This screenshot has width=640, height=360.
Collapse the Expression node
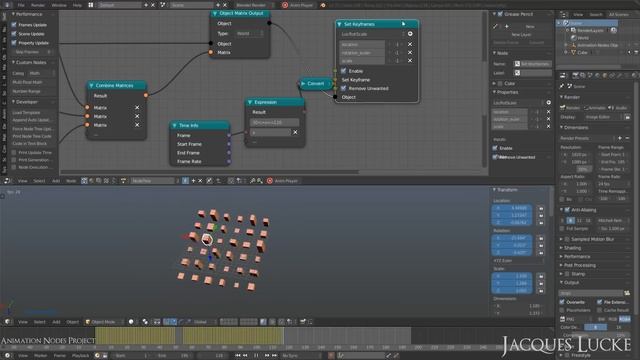tap(250, 102)
